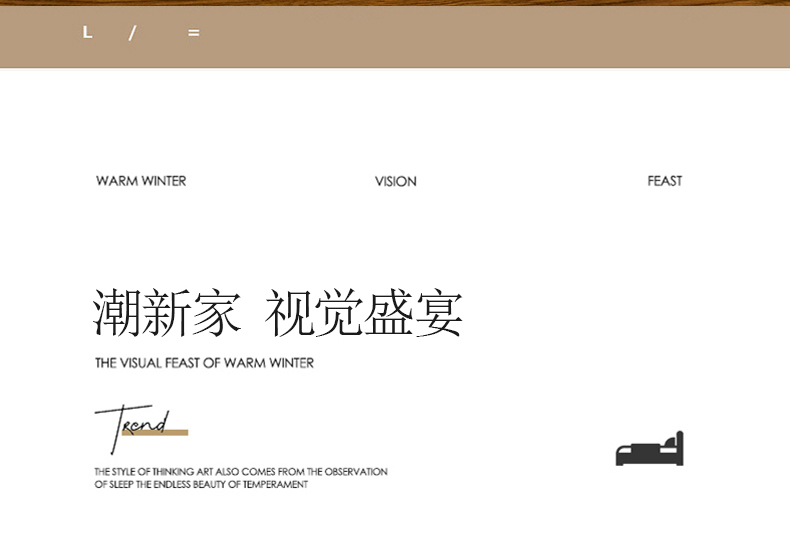Click the wood texture strip at top
Image resolution: width=790 pixels, height=546 pixels.
click(x=395, y=3)
